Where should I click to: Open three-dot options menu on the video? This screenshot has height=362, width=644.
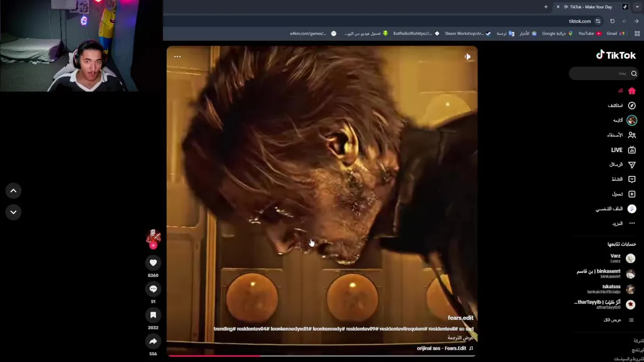pyautogui.click(x=177, y=56)
